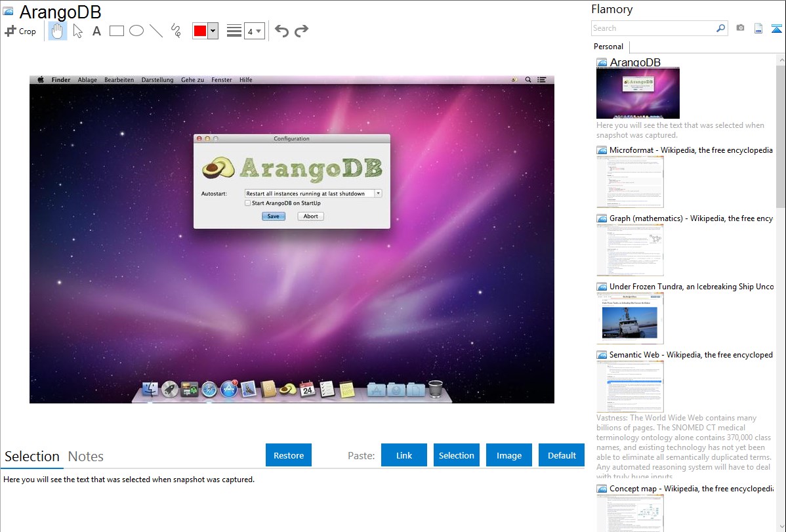This screenshot has height=532, width=786.
Task: Open the Hilfe menu
Action: click(245, 80)
